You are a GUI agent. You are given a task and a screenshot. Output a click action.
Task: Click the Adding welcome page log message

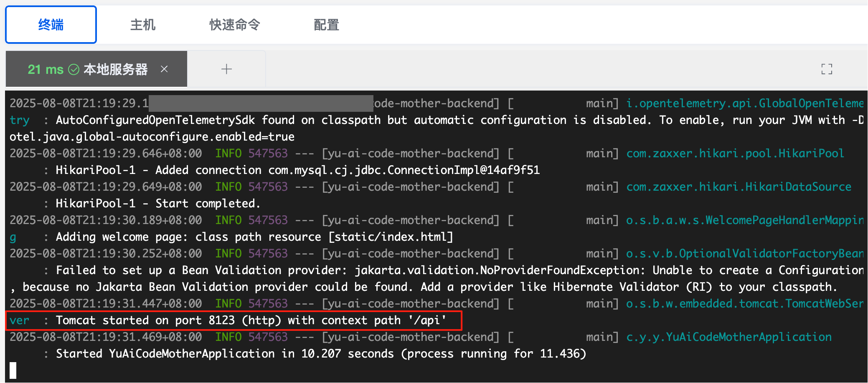click(x=254, y=237)
